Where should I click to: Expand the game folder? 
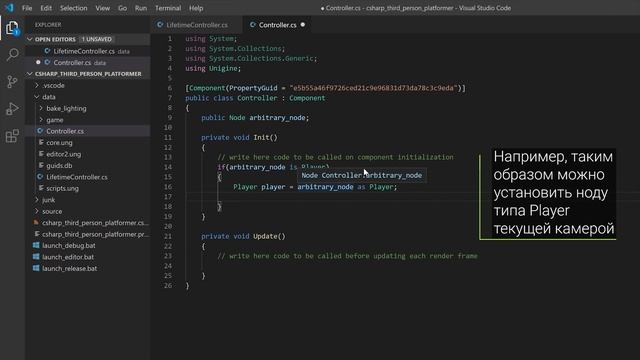[55, 120]
